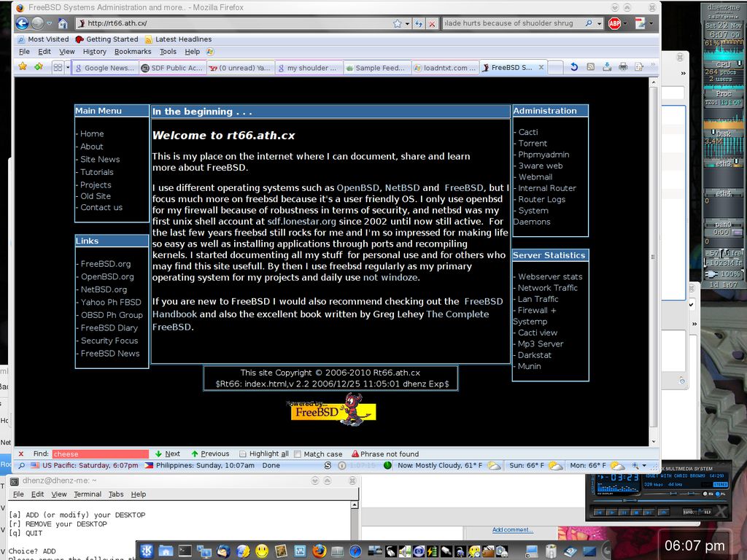Open the back/forward history dropdown arrow
Image resolution: width=747 pixels, height=560 pixels.
coord(49,23)
